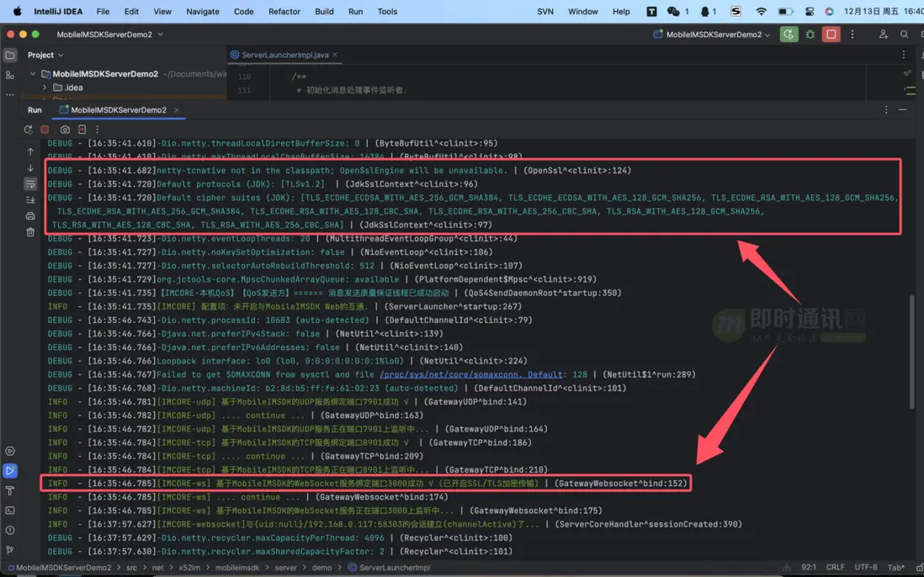Viewport: 924px width, 577px height.
Task: Open the run configuration dropdown MobileIMSDKServerDemo2
Action: (714, 34)
